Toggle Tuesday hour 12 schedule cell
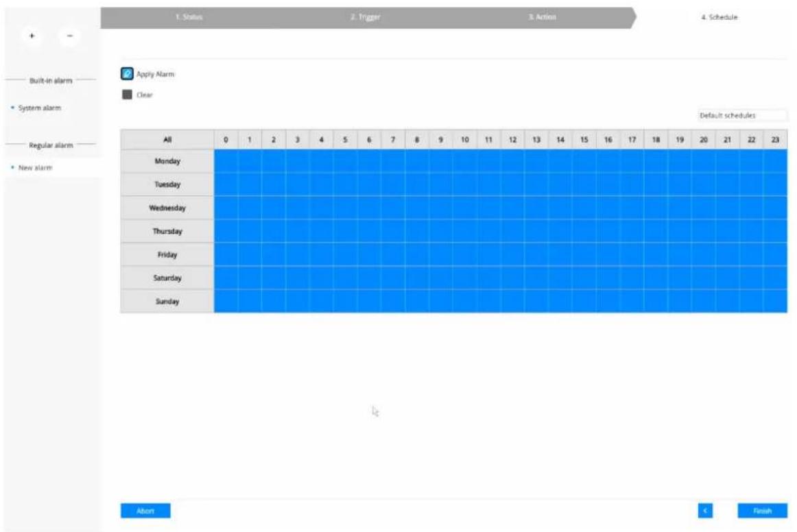Screen dimensions: 797x532 pyautogui.click(x=512, y=184)
